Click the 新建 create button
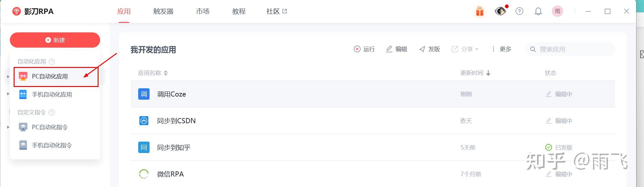644x187 pixels. click(x=55, y=40)
